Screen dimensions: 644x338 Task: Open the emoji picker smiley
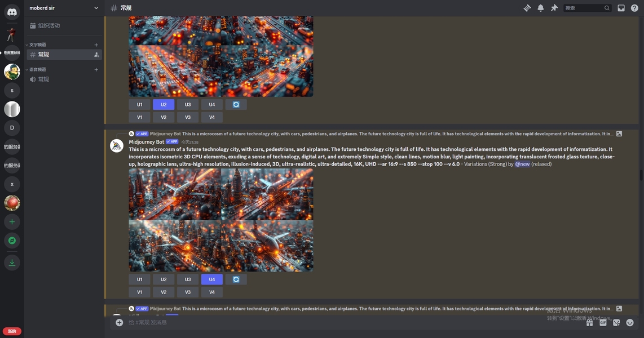tap(630, 323)
